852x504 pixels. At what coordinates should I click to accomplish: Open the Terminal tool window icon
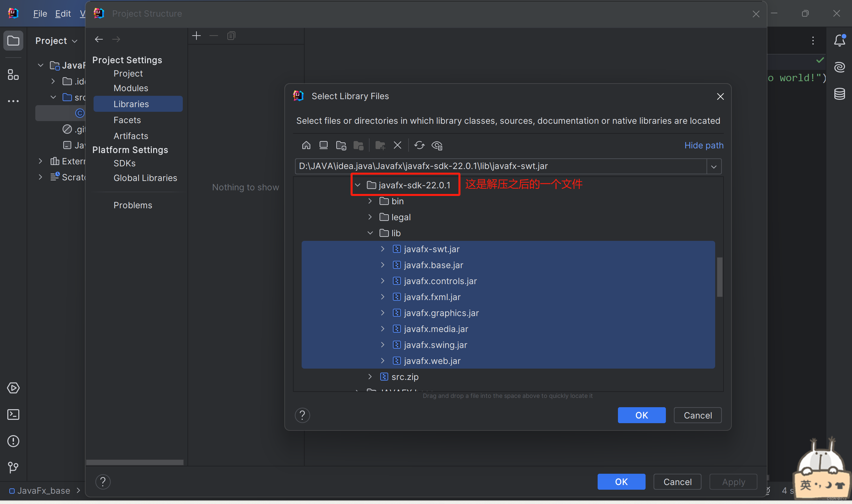point(13,414)
